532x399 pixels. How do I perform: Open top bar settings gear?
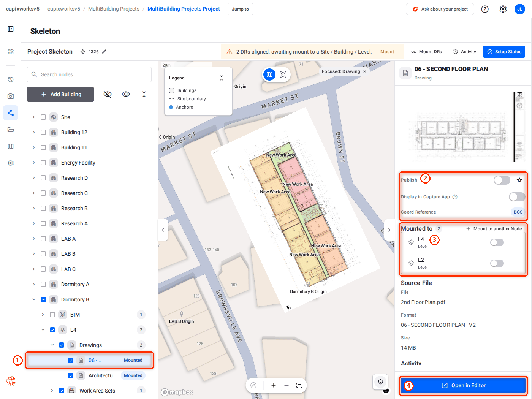(x=503, y=9)
